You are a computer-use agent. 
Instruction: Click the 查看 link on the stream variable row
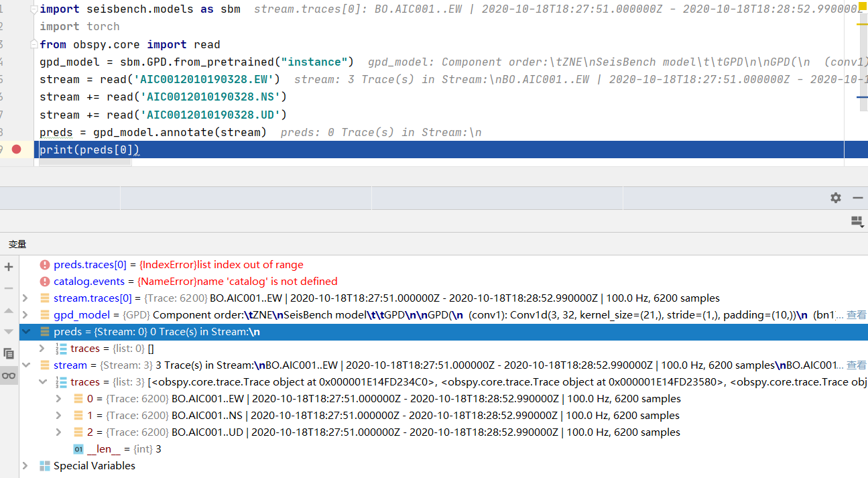[x=858, y=365]
